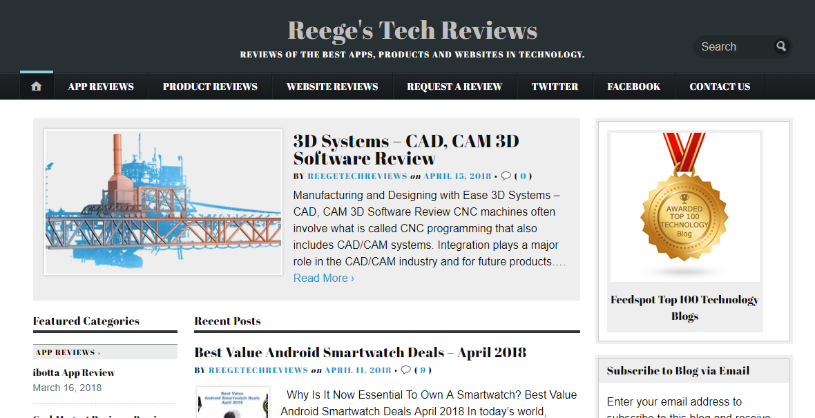This screenshot has width=815, height=418.
Task: Click the site tagline under the title
Action: coord(412,54)
